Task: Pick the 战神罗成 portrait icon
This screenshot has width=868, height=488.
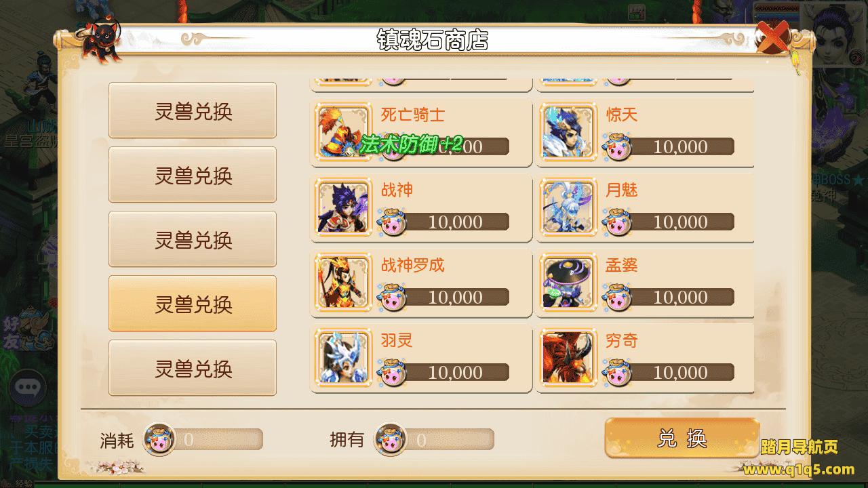Action: [x=344, y=283]
